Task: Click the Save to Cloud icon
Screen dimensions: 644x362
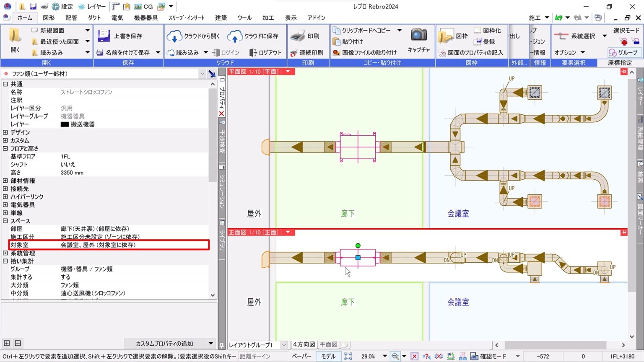Action: 235,36
